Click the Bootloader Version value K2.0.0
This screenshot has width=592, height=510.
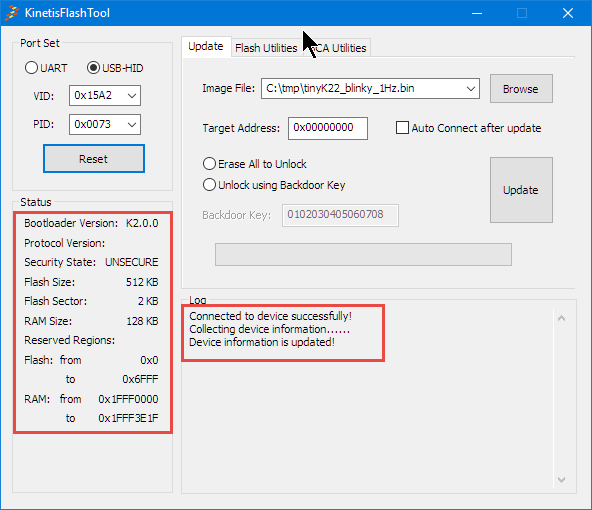pyautogui.click(x=142, y=223)
